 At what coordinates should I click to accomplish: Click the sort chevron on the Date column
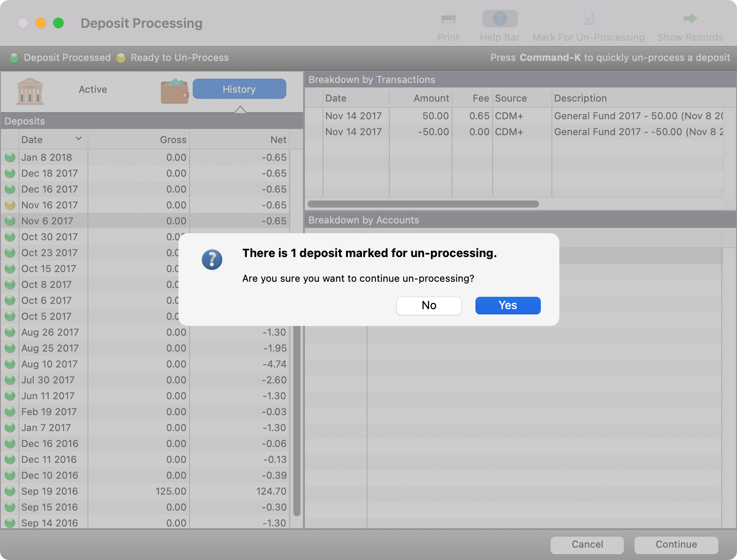[x=79, y=139]
